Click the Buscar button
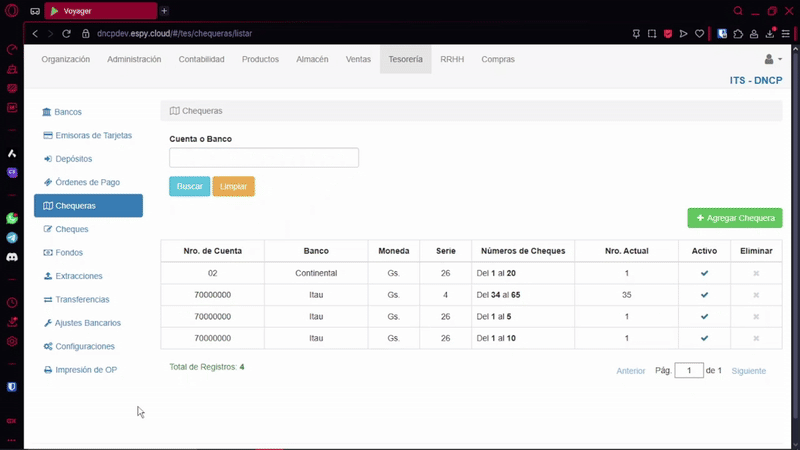800x450 pixels. (189, 187)
